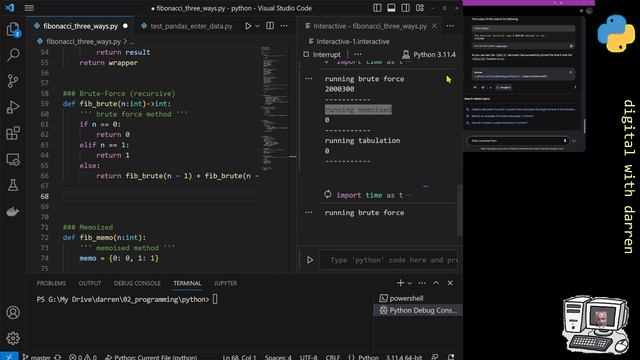The height and width of the screenshot is (360, 640).
Task: Run Python file with play button
Action: 248,26
